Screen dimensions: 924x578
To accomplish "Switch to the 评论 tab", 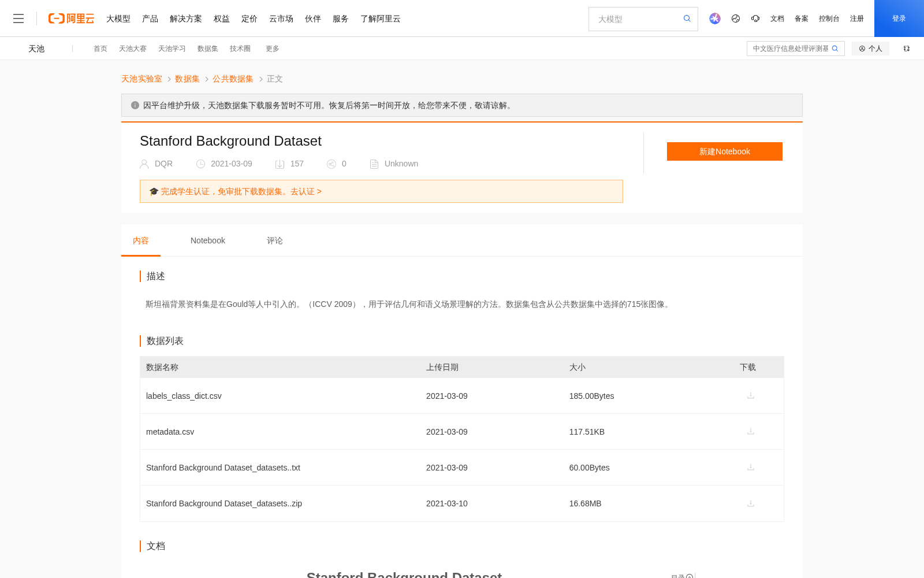I will click(275, 240).
